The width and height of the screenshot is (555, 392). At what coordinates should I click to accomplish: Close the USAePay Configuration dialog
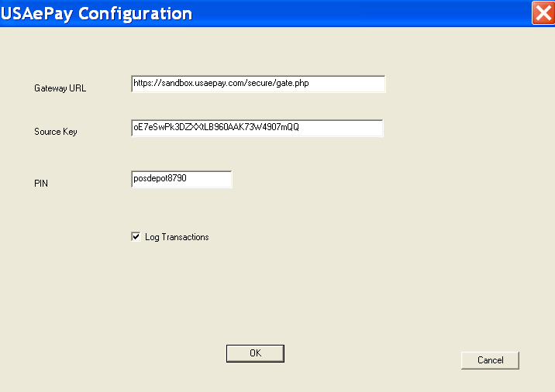pyautogui.click(x=542, y=13)
